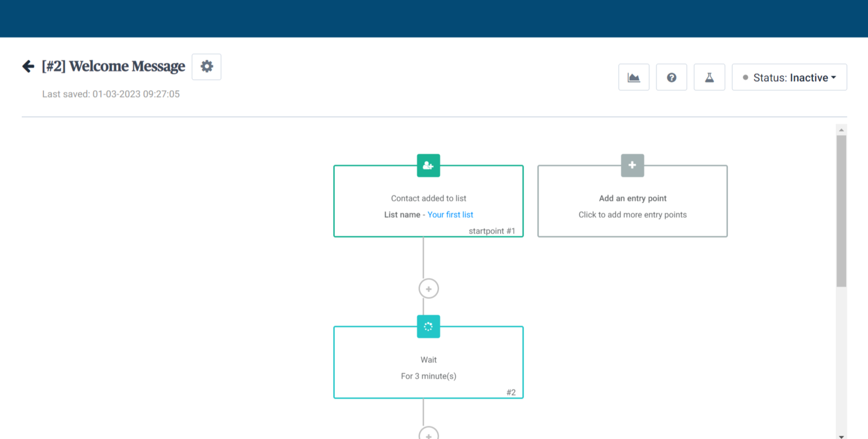Open the flask test icon
This screenshot has height=439, width=868.
[709, 77]
